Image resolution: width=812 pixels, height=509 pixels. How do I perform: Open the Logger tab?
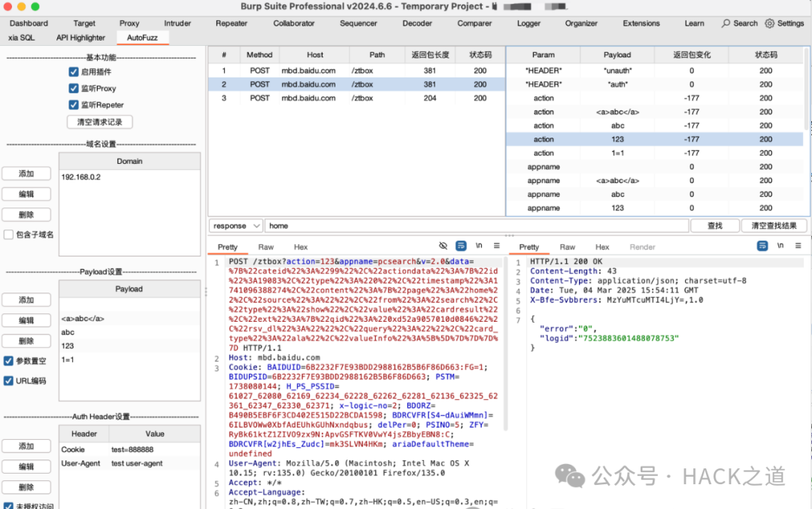click(x=529, y=23)
